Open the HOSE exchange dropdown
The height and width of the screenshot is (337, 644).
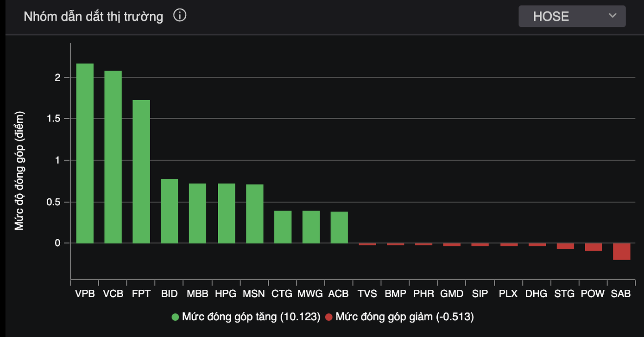pyautogui.click(x=571, y=16)
